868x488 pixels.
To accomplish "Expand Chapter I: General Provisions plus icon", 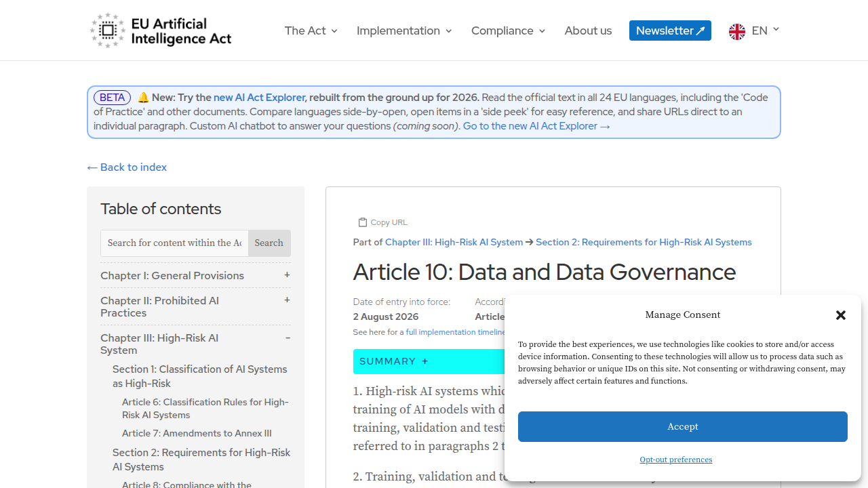I will [287, 275].
